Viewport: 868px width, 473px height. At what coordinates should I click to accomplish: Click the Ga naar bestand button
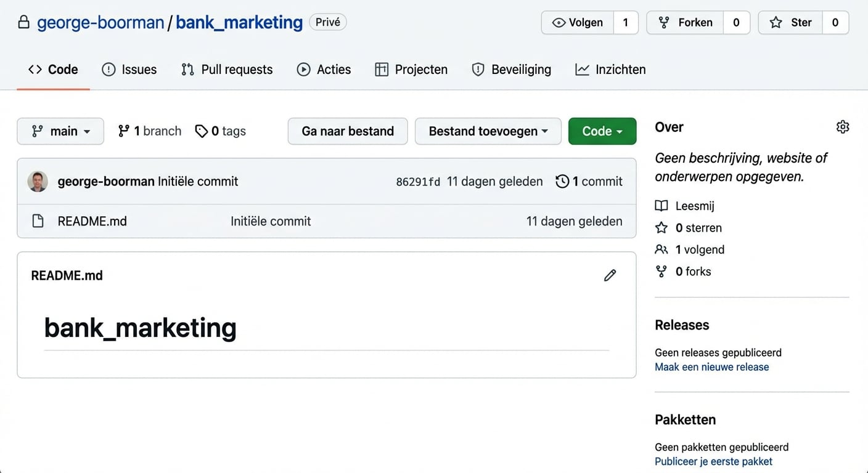tap(347, 131)
